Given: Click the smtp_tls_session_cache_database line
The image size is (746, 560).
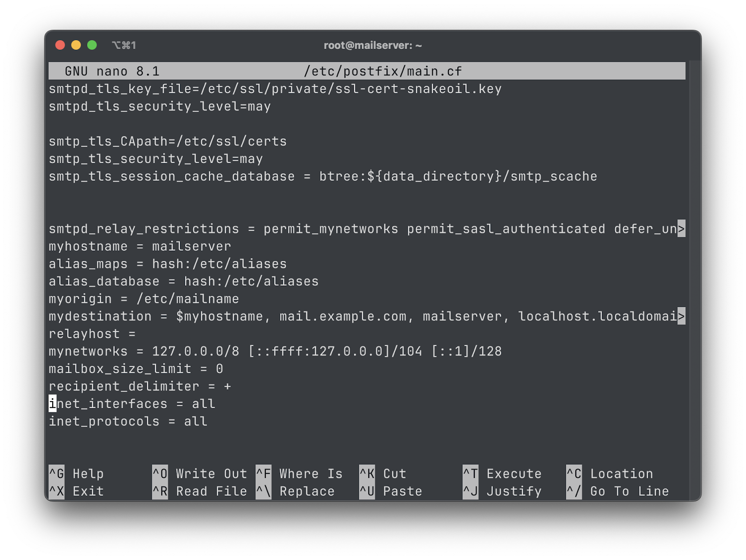Looking at the screenshot, I should click(323, 176).
